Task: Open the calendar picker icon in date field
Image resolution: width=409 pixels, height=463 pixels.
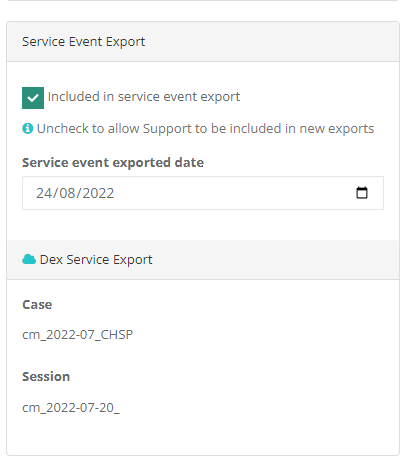Action: pos(362,193)
